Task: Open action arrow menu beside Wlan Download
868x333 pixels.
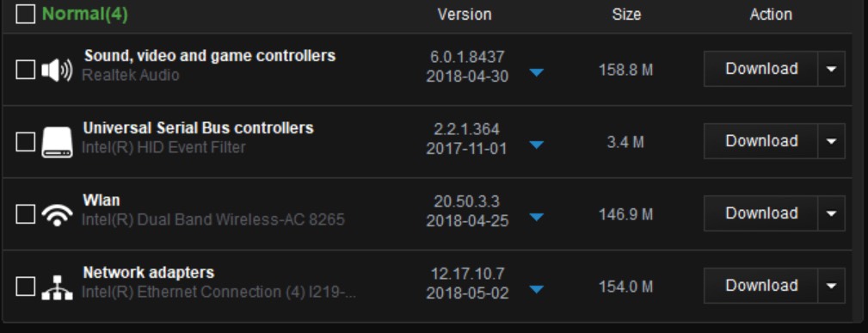Action: 832,213
